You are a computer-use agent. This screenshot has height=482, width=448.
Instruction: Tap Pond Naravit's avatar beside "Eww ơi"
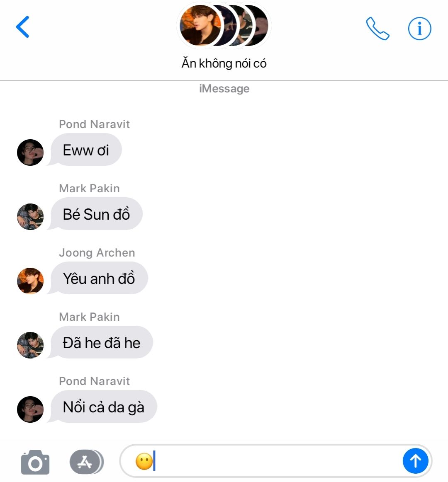pyautogui.click(x=30, y=153)
